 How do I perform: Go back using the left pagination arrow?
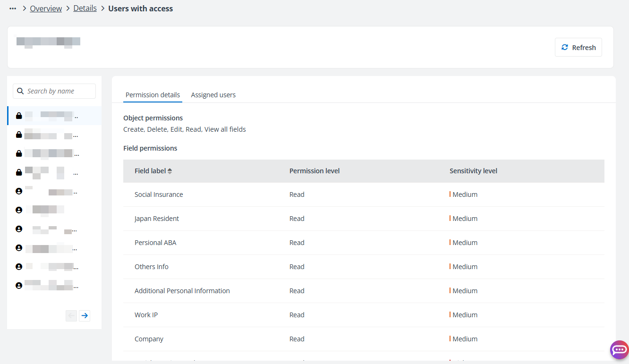[x=71, y=315]
